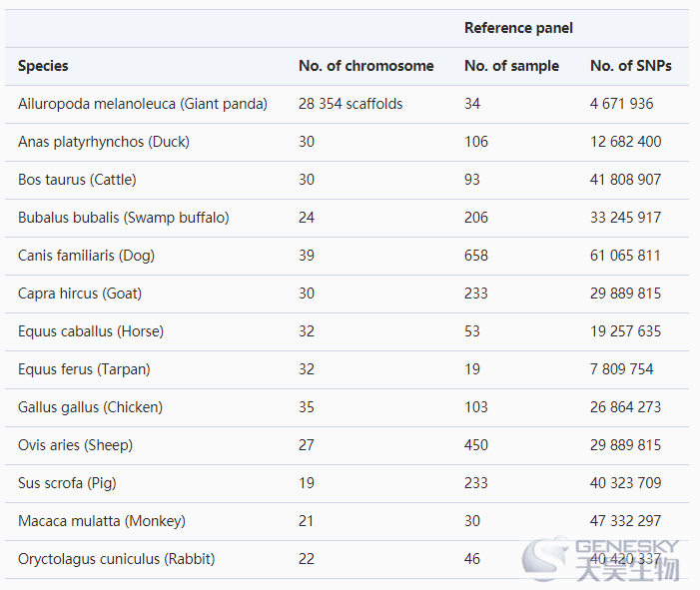Select the Sus scrofa (Pig) cell
The height and width of the screenshot is (590, 700).
[67, 483]
